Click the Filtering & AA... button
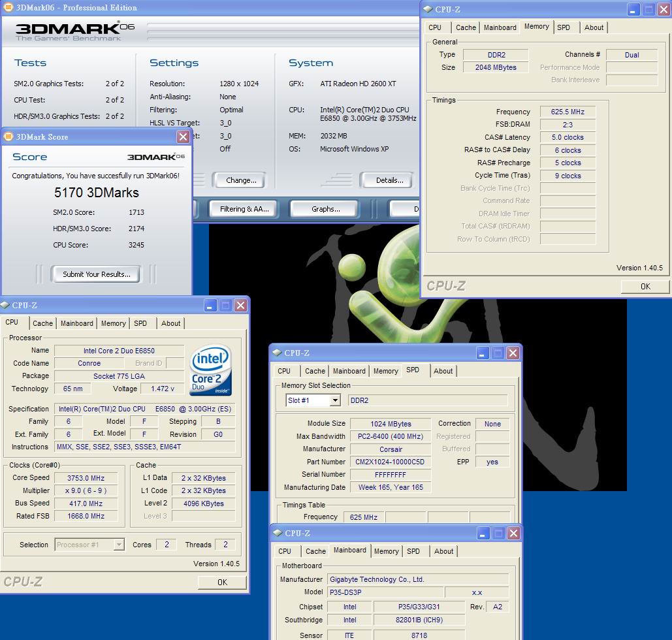Image resolution: width=672 pixels, height=640 pixels. tap(244, 209)
